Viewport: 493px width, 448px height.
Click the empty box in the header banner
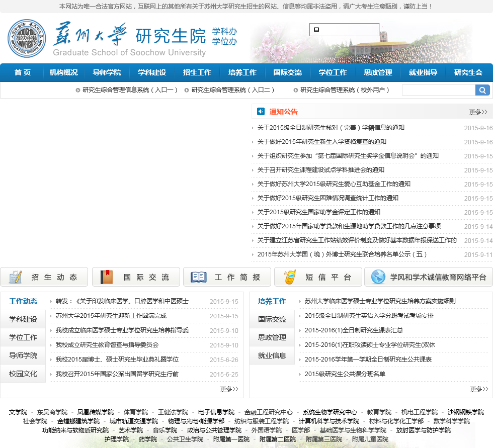coord(344,30)
